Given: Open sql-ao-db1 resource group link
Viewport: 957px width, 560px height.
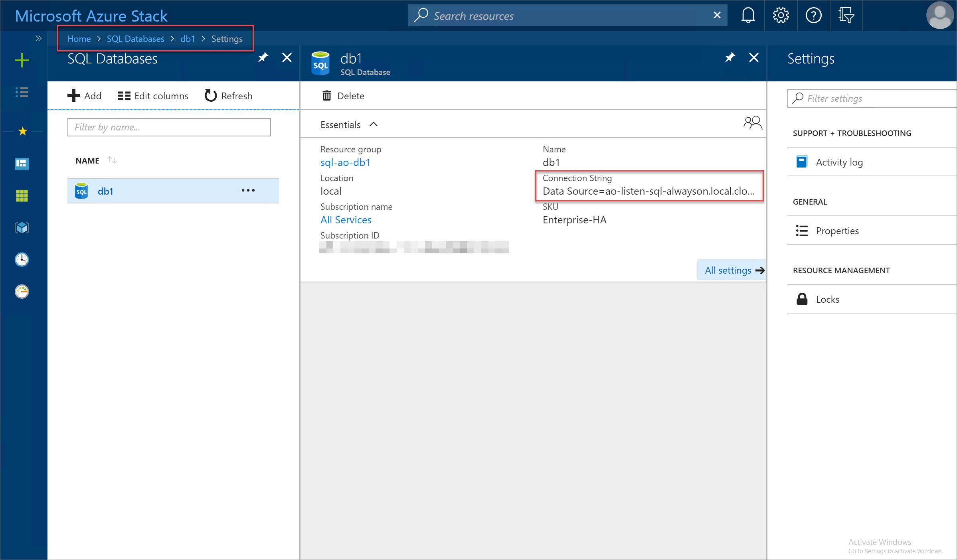Looking at the screenshot, I should coord(345,163).
